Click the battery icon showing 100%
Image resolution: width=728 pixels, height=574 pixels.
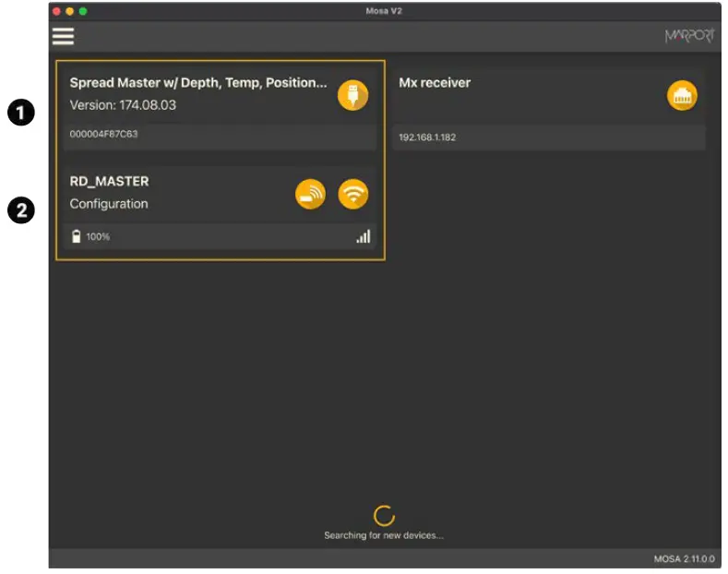tap(77, 236)
